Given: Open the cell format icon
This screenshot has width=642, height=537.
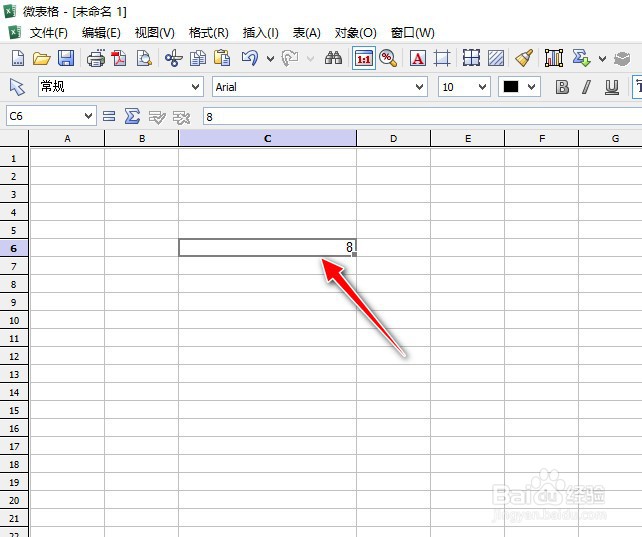Looking at the screenshot, I should [x=442, y=59].
